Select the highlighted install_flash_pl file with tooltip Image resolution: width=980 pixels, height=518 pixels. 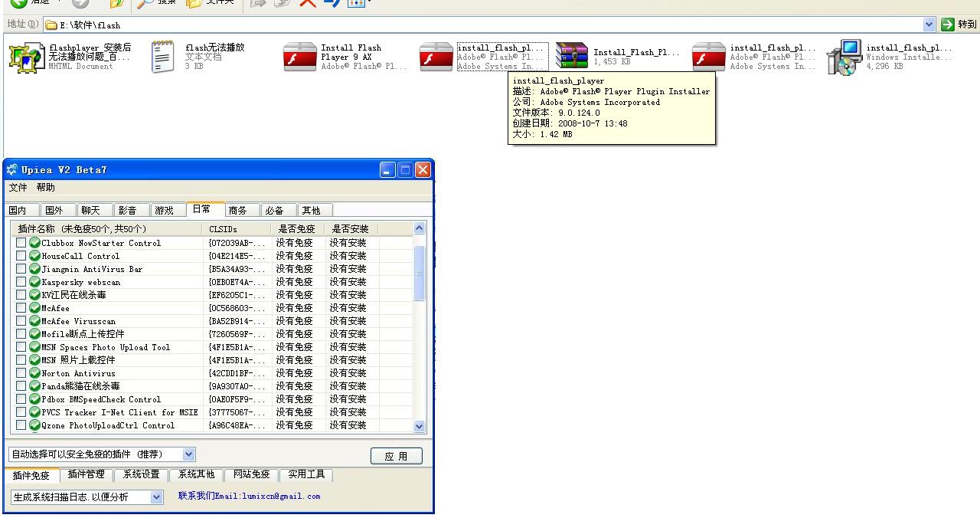(436, 57)
